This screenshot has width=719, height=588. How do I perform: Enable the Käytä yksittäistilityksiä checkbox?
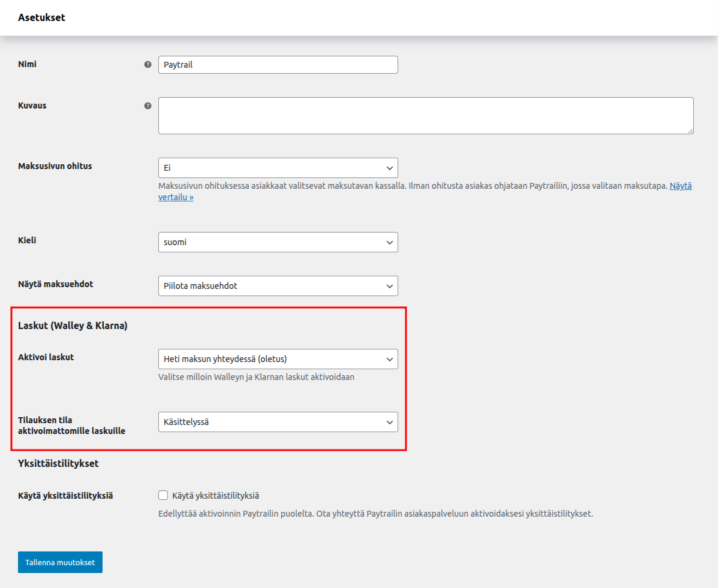click(163, 495)
